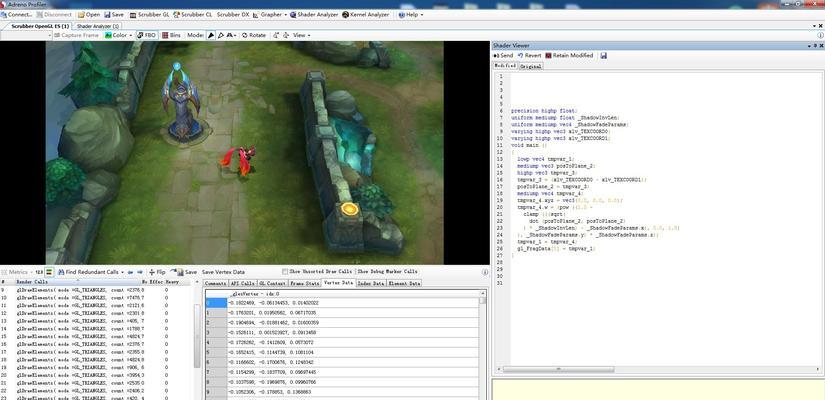Click the icon right after Rotate
Image resolution: width=825 pixels, height=400 pixels.
pos(276,35)
